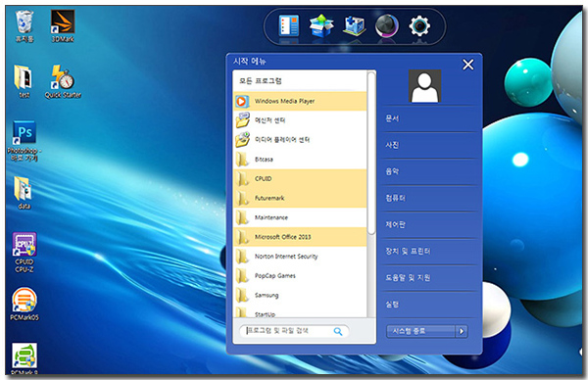Open Photoshop shortcut on desktop
This screenshot has height=380, width=588.
point(24,141)
